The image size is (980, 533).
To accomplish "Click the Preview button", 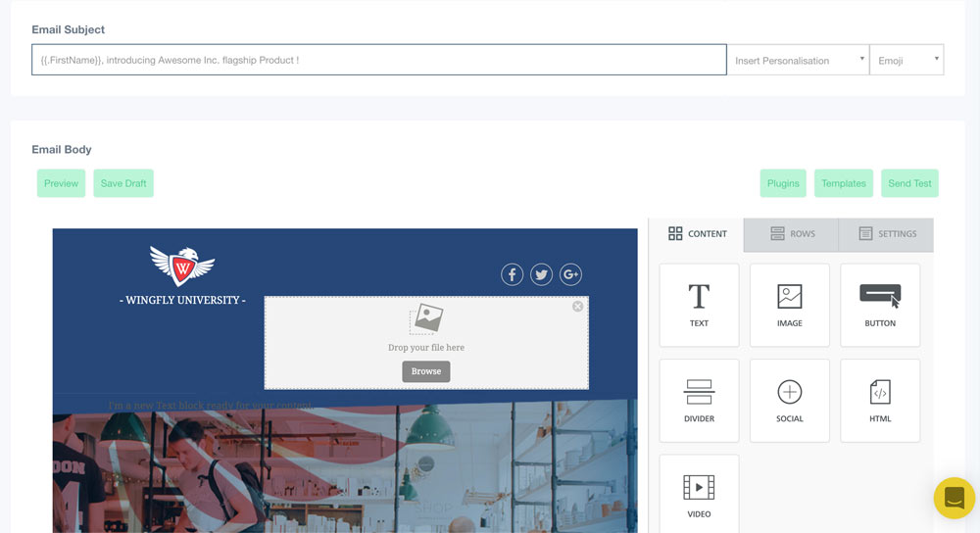I will click(61, 183).
